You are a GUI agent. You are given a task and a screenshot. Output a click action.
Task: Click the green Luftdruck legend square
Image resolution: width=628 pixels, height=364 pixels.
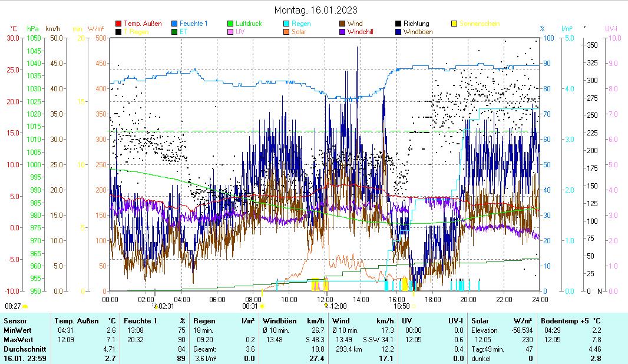[x=230, y=24]
